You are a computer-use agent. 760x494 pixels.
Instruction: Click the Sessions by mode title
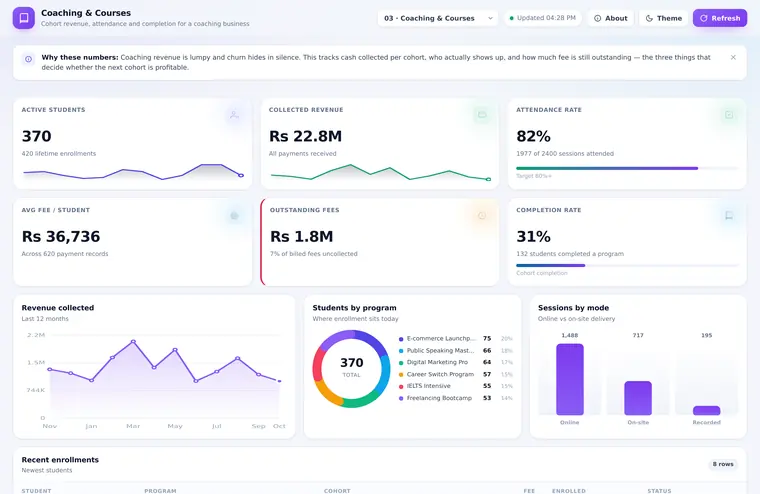point(573,308)
